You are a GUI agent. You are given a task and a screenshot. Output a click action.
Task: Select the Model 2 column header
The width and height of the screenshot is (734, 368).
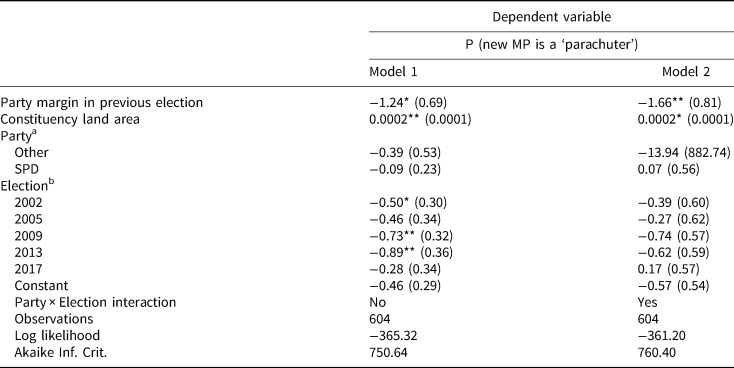pos(686,72)
